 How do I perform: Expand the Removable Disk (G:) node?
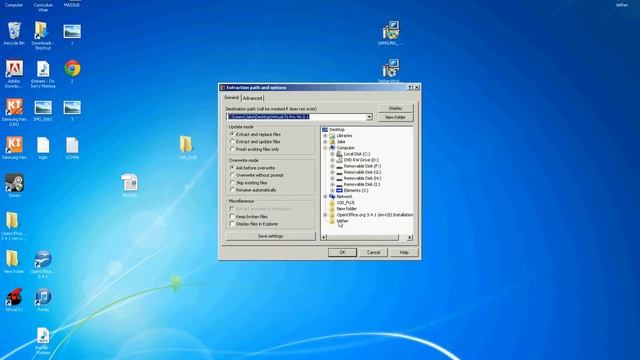(x=332, y=172)
